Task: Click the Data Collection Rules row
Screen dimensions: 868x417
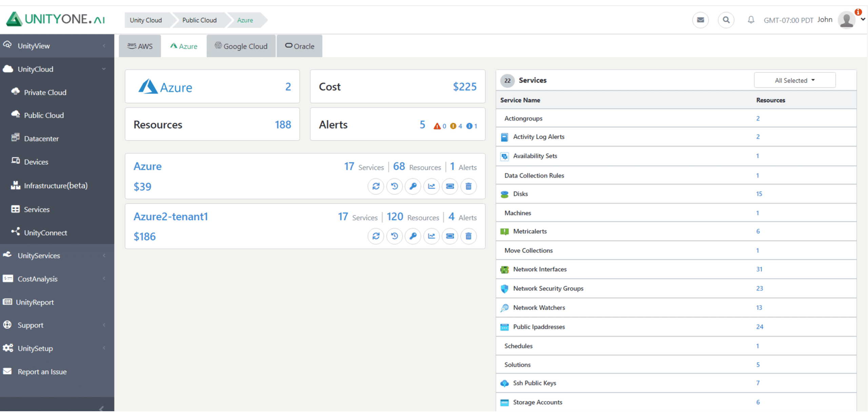Action: coord(676,176)
